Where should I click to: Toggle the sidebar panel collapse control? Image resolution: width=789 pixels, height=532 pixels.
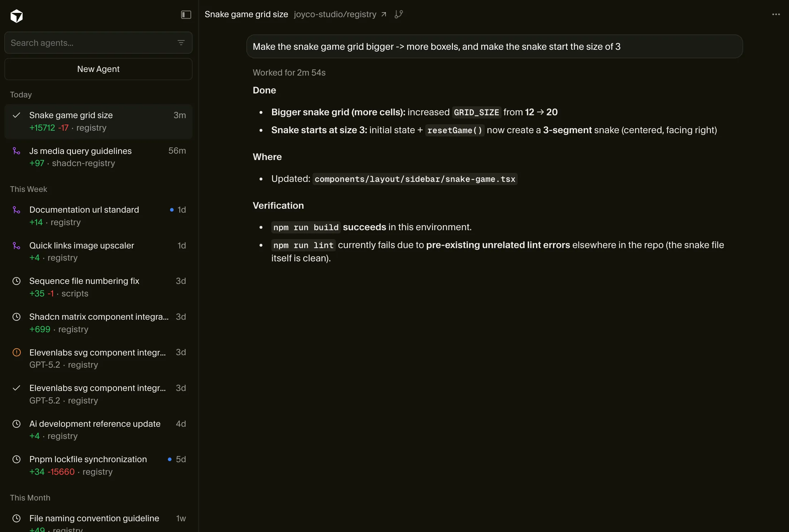point(186,15)
